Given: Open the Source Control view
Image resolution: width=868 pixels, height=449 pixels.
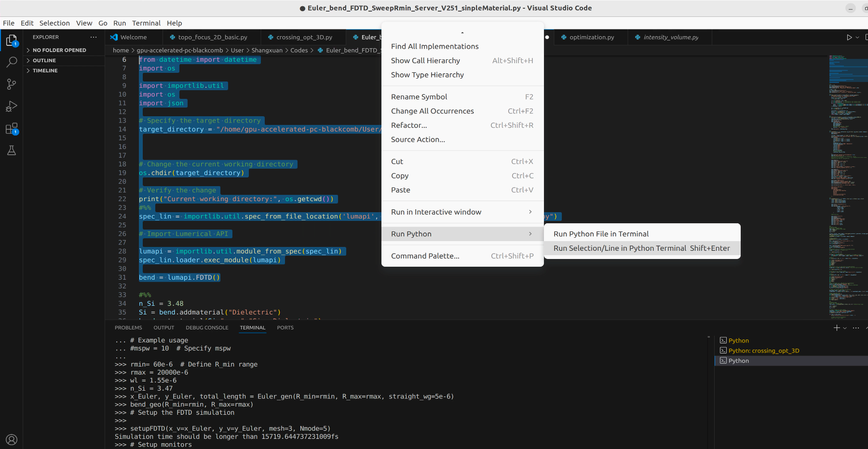Looking at the screenshot, I should (12, 84).
